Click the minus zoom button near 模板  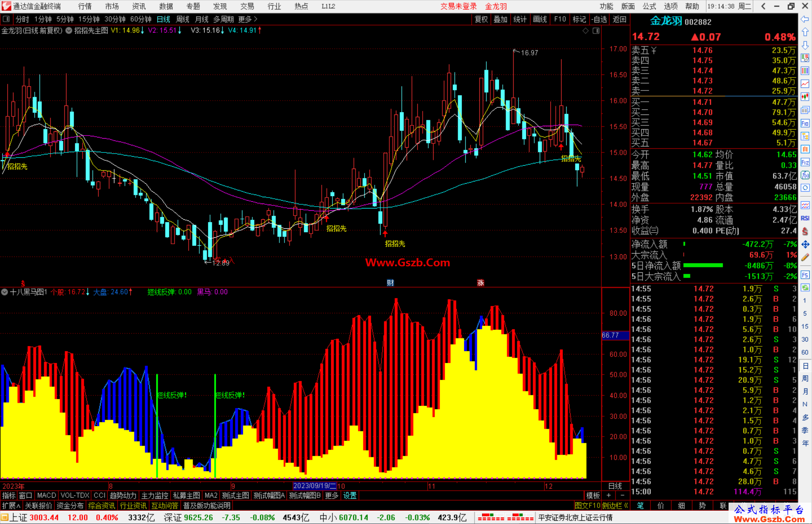tap(622, 495)
